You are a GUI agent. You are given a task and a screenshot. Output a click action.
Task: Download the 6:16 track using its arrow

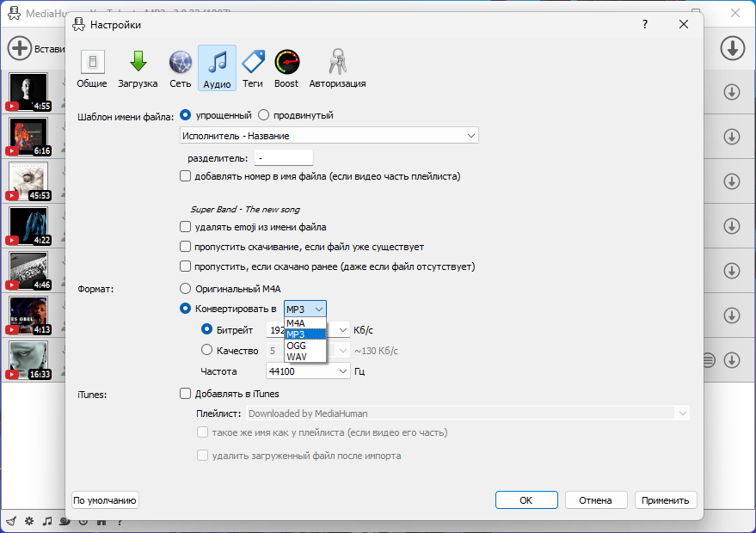(x=732, y=137)
